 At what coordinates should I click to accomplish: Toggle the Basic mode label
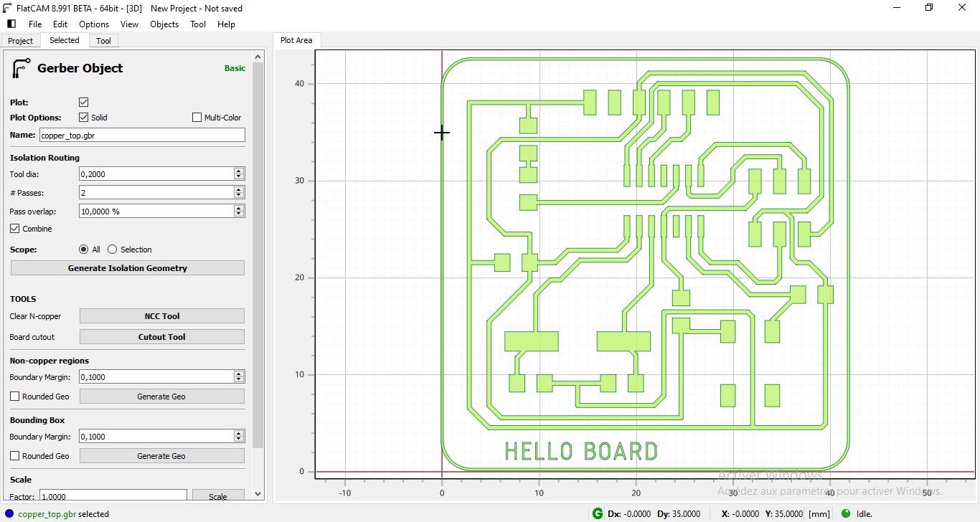(x=235, y=68)
